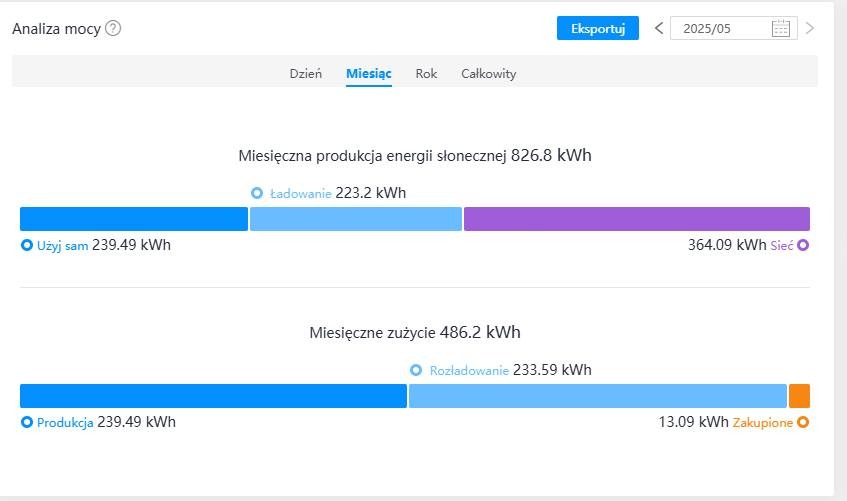847x501 pixels.
Task: Click the Eksportuj button
Action: (597, 28)
